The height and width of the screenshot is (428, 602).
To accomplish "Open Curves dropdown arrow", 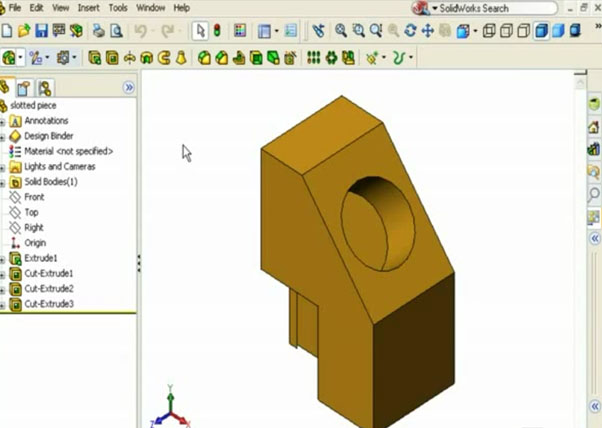I will [411, 58].
